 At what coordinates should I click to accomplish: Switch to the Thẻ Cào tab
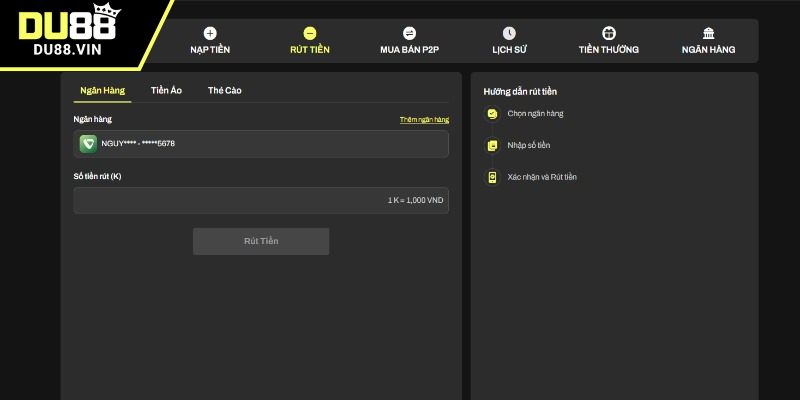click(224, 90)
